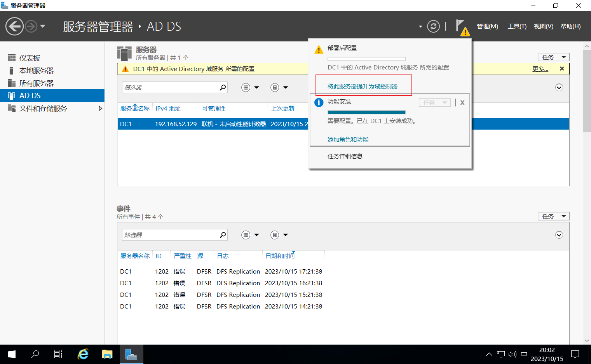Open 任务详细信息 in the notification panel
Viewport: 591px width, 364px height.
345,156
